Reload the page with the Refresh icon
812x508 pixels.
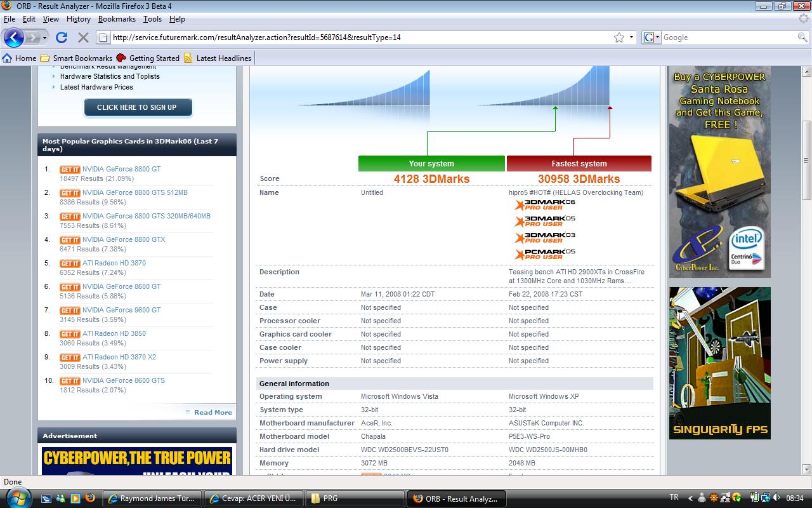click(62, 37)
